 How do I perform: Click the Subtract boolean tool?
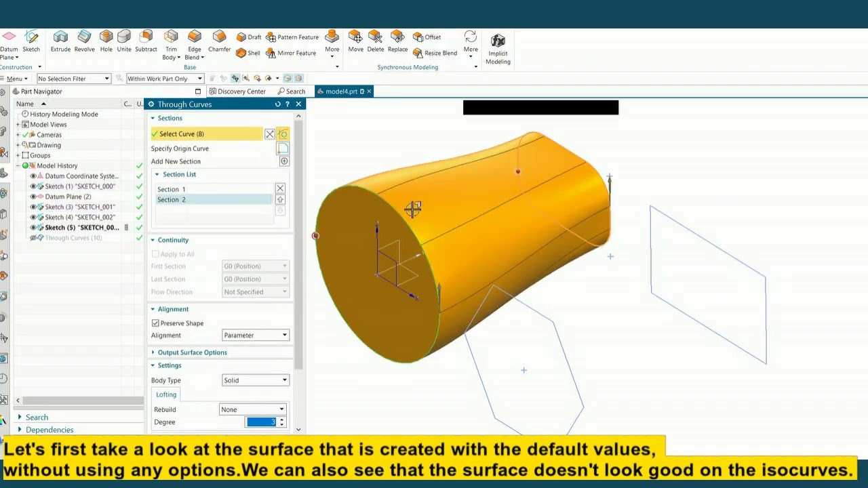(x=146, y=41)
